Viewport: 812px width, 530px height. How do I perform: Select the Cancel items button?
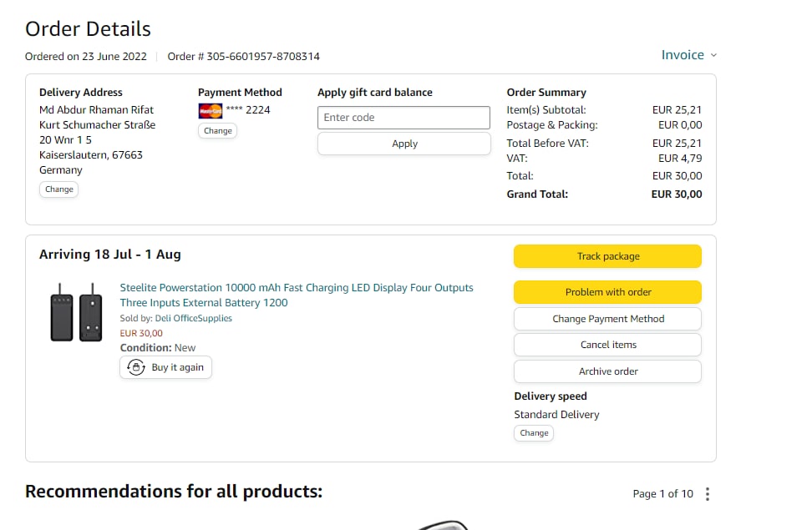coord(607,345)
